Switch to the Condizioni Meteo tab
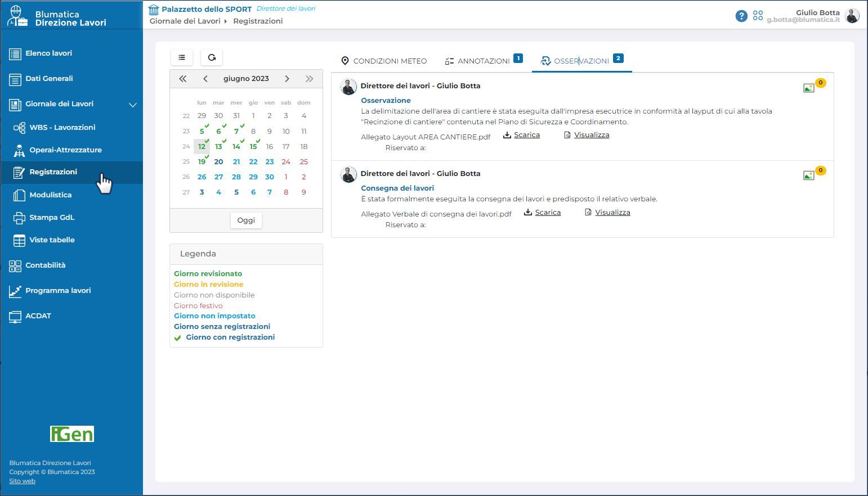This screenshot has height=496, width=868. coord(384,61)
